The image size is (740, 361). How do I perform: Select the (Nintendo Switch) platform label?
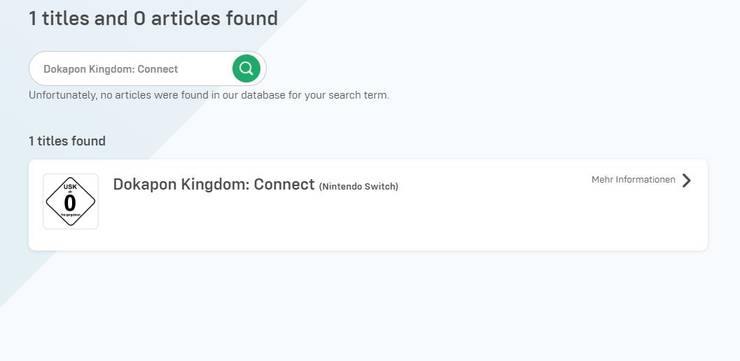pos(359,186)
